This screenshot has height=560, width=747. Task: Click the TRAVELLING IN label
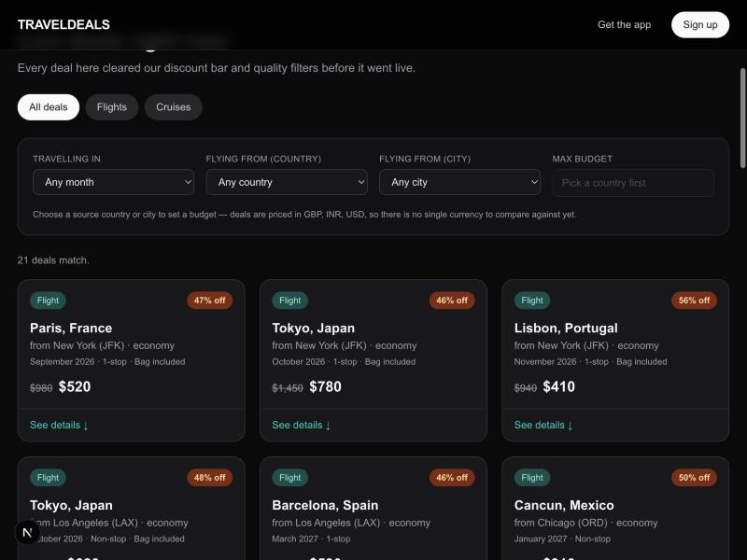pos(66,159)
